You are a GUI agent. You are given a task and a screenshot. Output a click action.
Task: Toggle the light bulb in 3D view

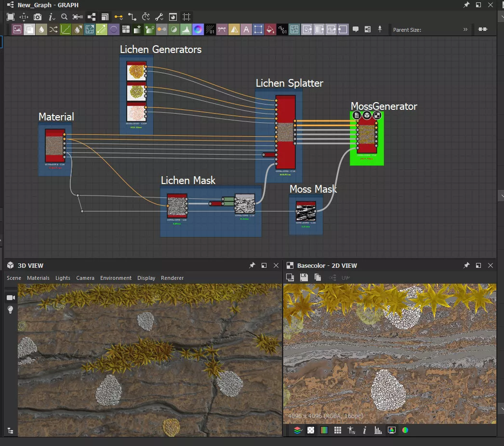tap(10, 310)
